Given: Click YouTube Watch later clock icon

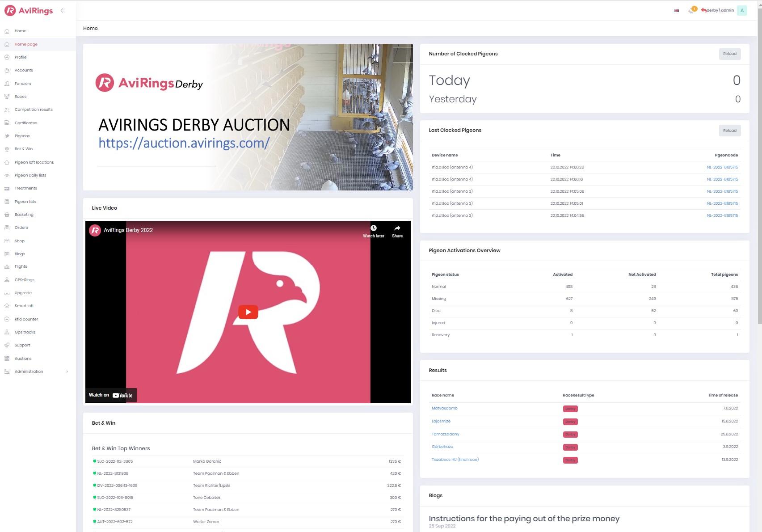Looking at the screenshot, I should pos(374,228).
